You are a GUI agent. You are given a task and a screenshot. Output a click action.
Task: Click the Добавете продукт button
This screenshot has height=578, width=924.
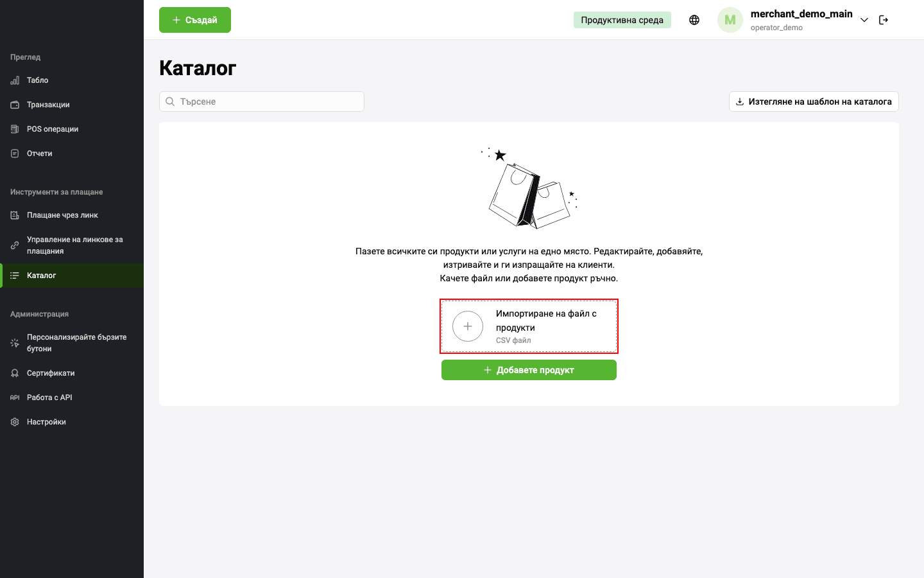(x=529, y=370)
